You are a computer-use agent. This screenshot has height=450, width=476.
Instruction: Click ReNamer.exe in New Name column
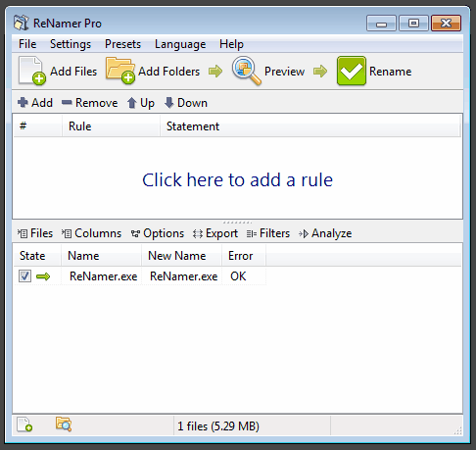(183, 276)
